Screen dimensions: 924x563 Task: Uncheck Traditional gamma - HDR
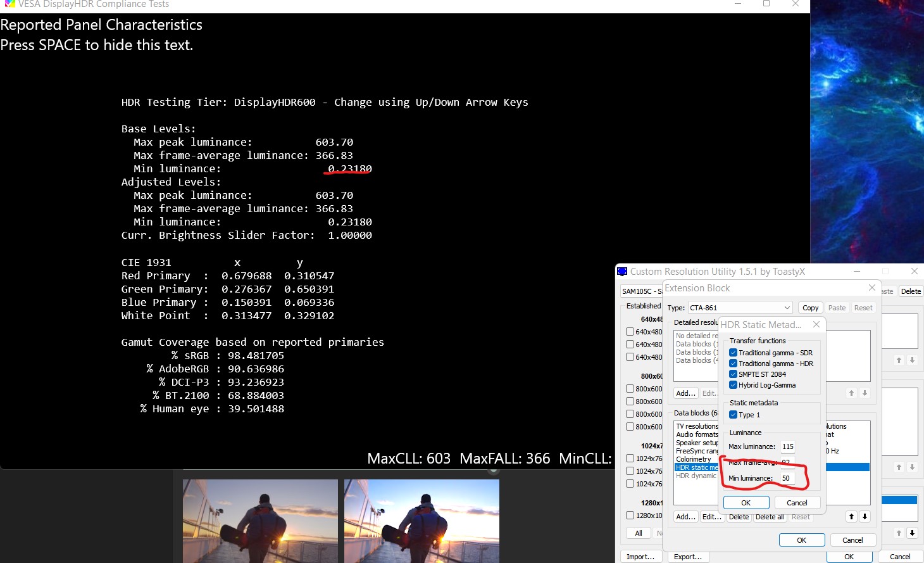(733, 364)
